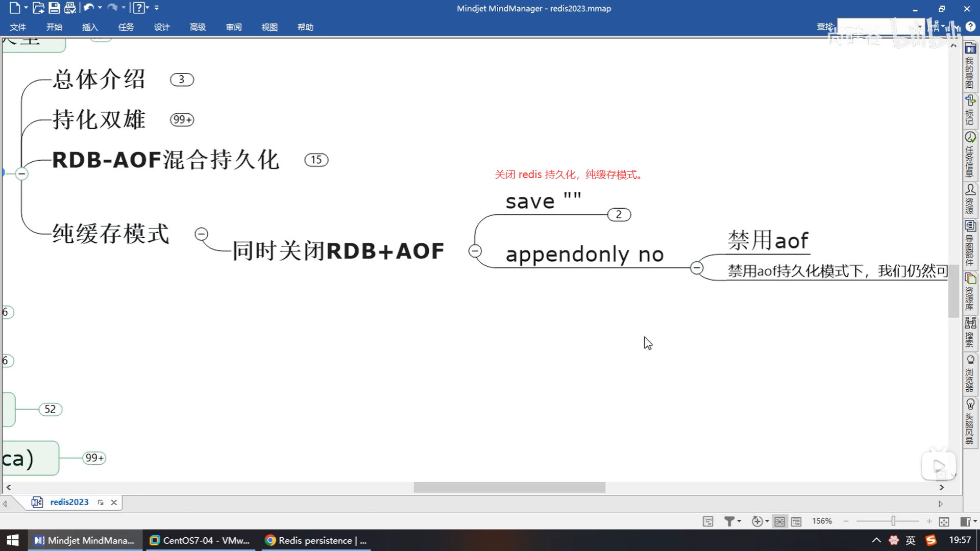
Task: Open the new document dropdown arrow
Action: pyautogui.click(x=26, y=8)
